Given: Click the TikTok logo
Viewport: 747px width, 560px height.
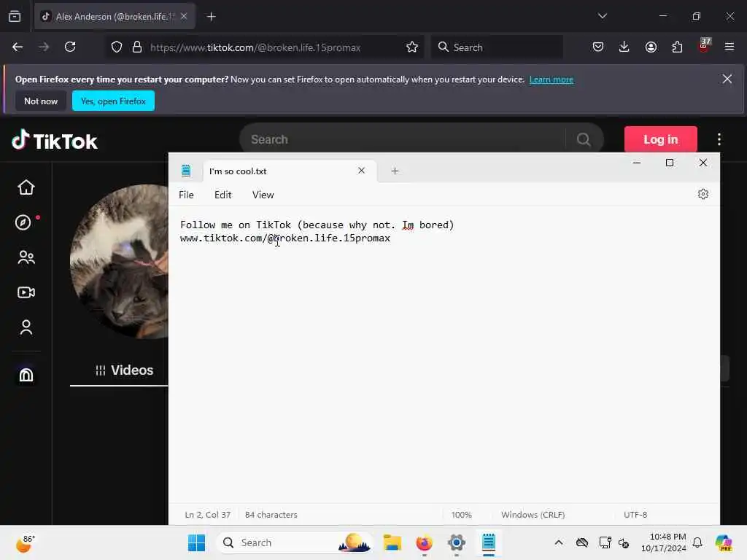Looking at the screenshot, I should 54,141.
